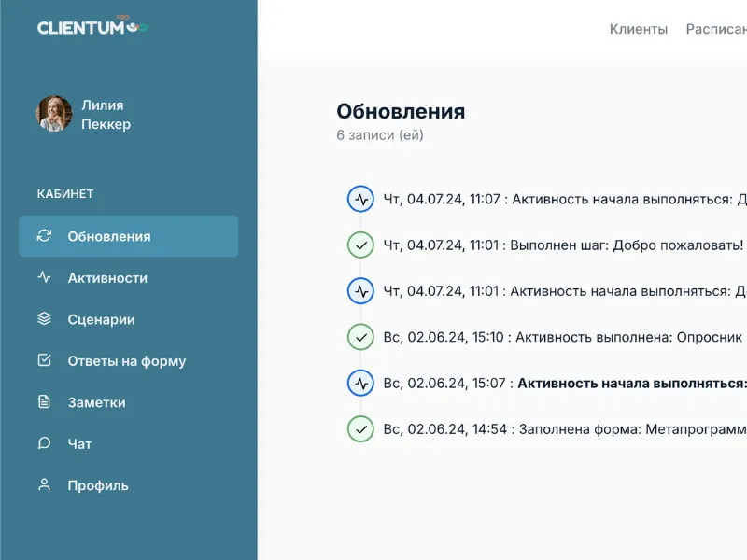The image size is (747, 560).
Task: Open Расписание in the top navigation
Action: coord(716,29)
